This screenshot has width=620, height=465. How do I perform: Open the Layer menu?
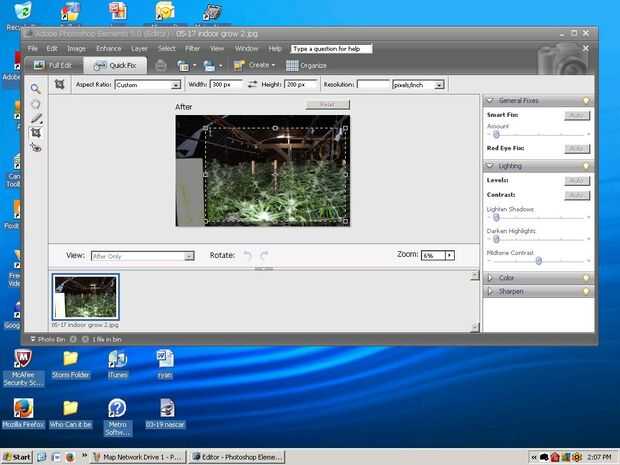click(x=139, y=48)
